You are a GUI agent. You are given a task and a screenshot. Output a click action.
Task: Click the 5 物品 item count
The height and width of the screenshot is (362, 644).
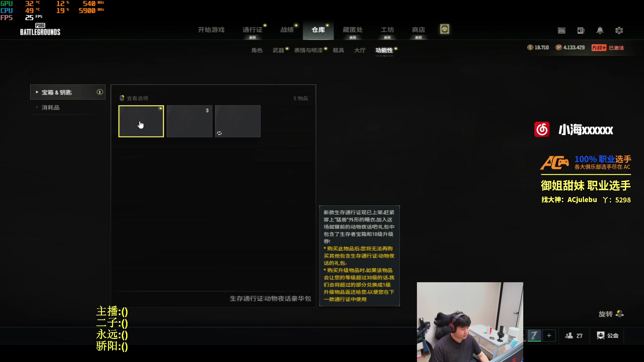pyautogui.click(x=301, y=98)
